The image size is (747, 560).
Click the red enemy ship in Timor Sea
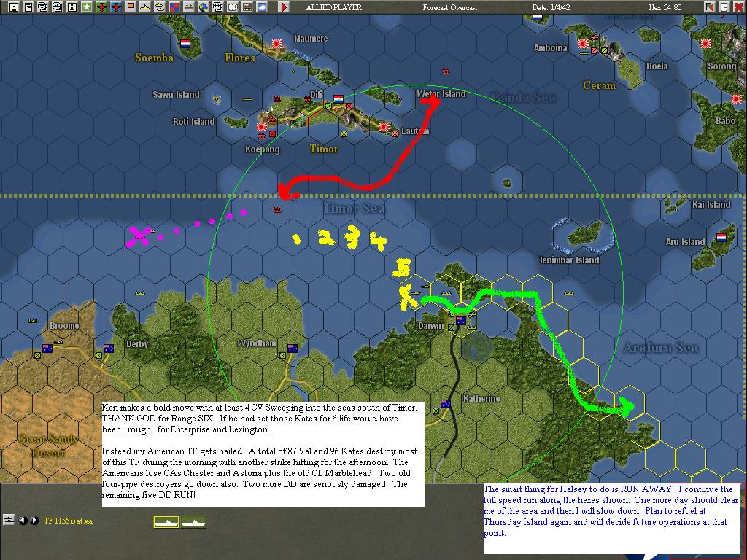point(276,209)
